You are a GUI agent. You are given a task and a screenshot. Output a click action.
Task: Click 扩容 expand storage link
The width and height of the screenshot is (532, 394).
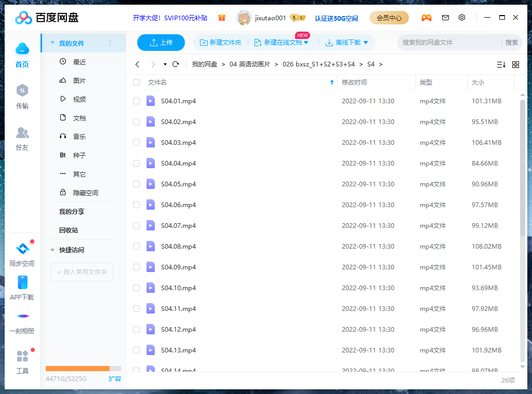point(115,379)
